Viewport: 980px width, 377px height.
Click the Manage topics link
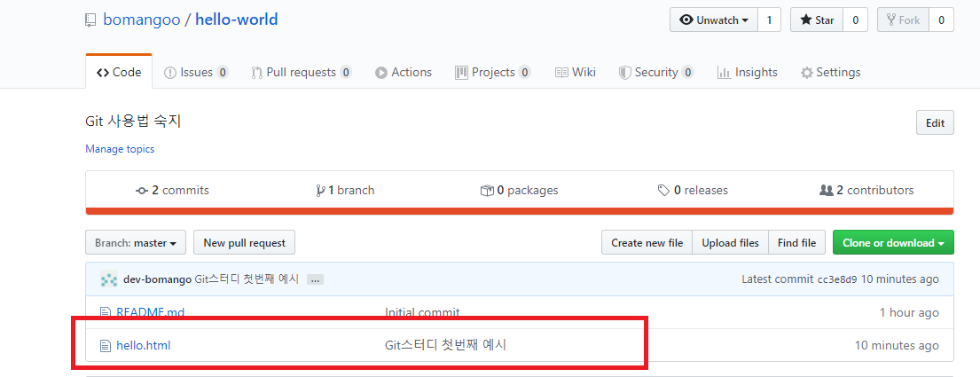[x=120, y=149]
